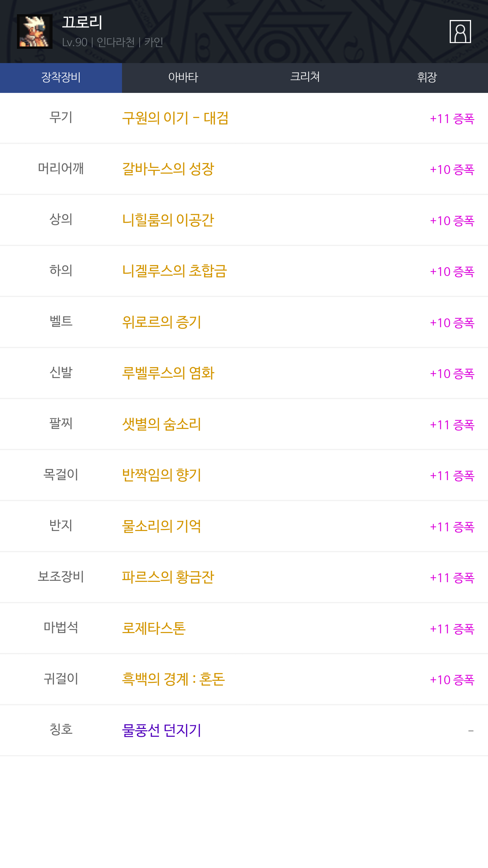Click the character avatar thumbnail
Viewport: 488px width, 868px height.
(x=35, y=32)
